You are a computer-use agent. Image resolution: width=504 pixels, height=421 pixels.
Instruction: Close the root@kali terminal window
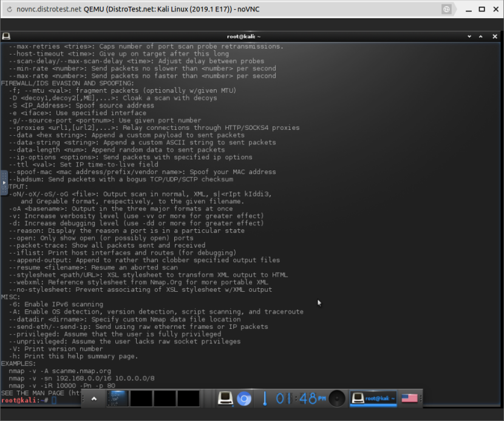click(495, 36)
